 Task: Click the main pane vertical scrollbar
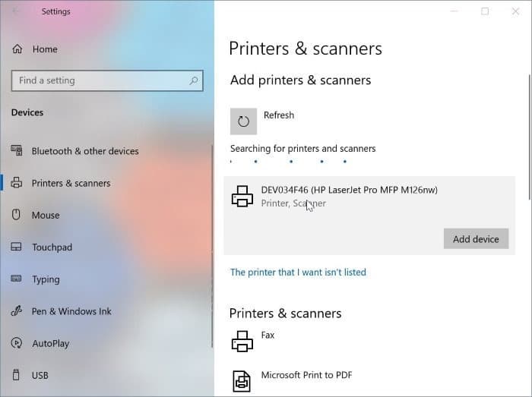point(529,137)
